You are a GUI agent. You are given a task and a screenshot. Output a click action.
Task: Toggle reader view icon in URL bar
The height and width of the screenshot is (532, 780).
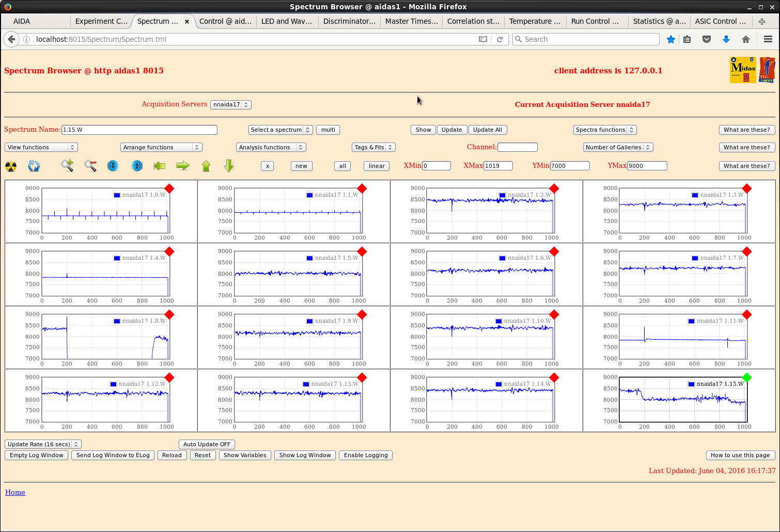[483, 39]
